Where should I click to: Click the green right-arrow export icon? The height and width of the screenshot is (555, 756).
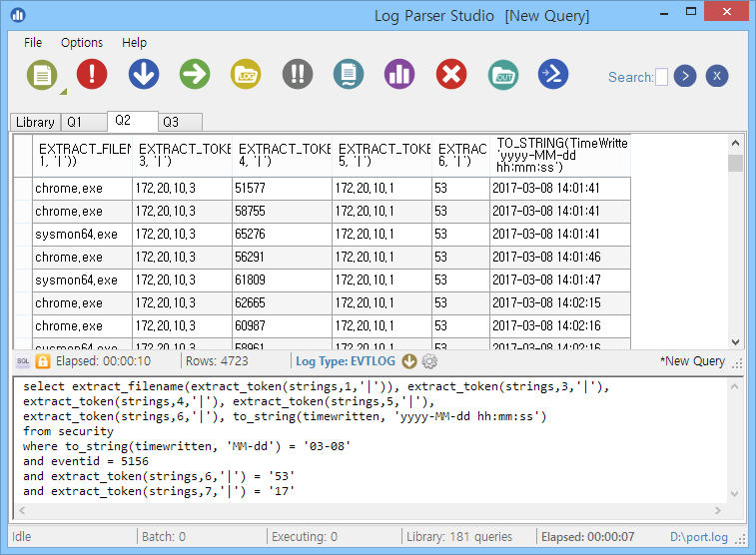[195, 74]
